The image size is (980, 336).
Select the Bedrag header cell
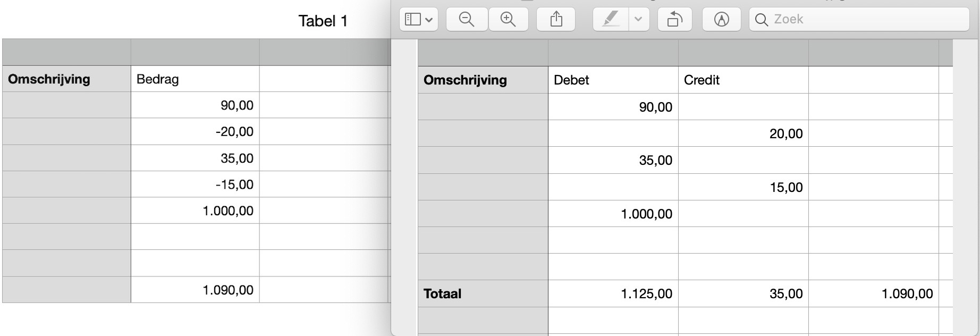(195, 79)
